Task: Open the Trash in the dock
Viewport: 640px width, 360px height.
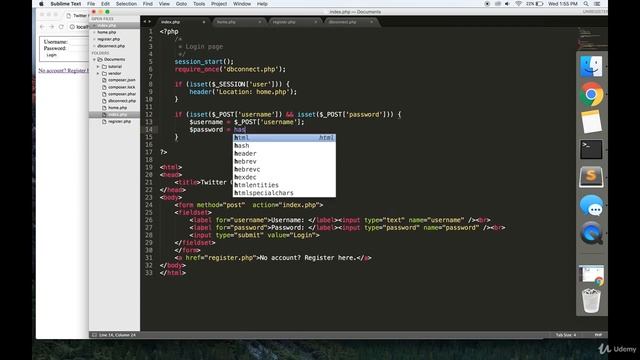Action: tap(591, 301)
